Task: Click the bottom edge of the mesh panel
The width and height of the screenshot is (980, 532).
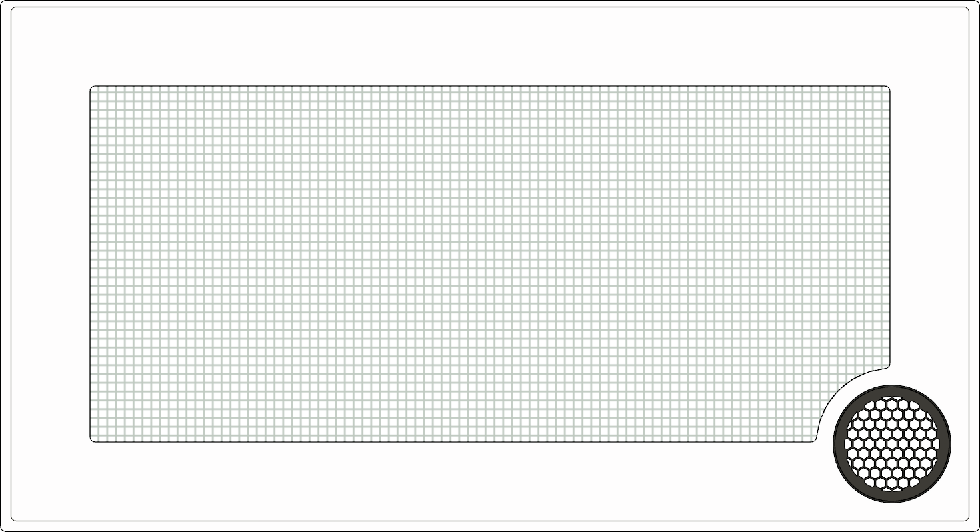Action: pos(453,441)
